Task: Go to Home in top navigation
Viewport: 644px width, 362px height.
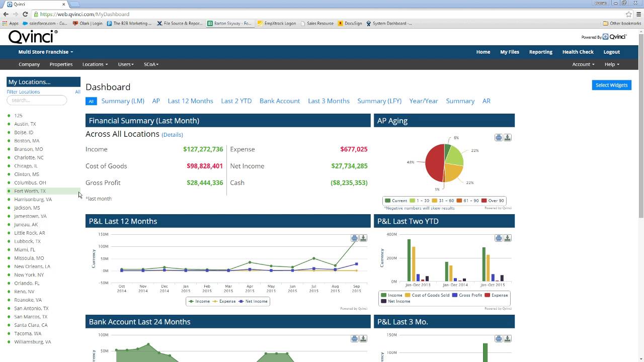Action: pos(483,52)
